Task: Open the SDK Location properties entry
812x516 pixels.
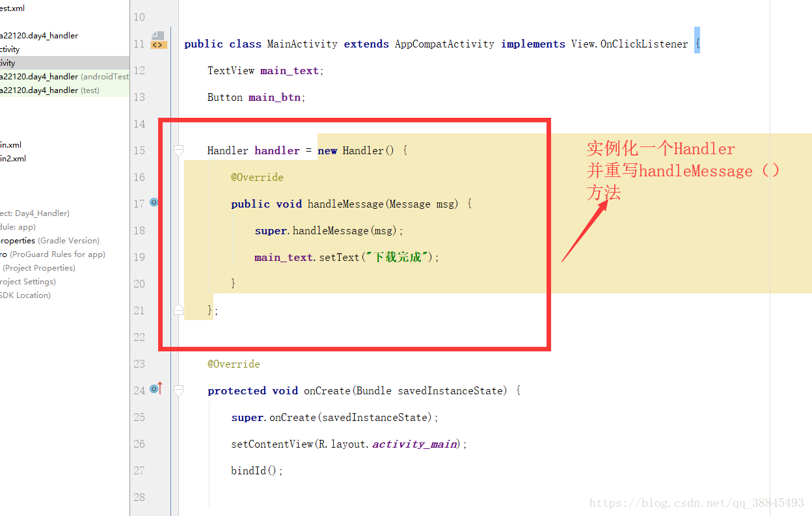Action: [x=25, y=295]
